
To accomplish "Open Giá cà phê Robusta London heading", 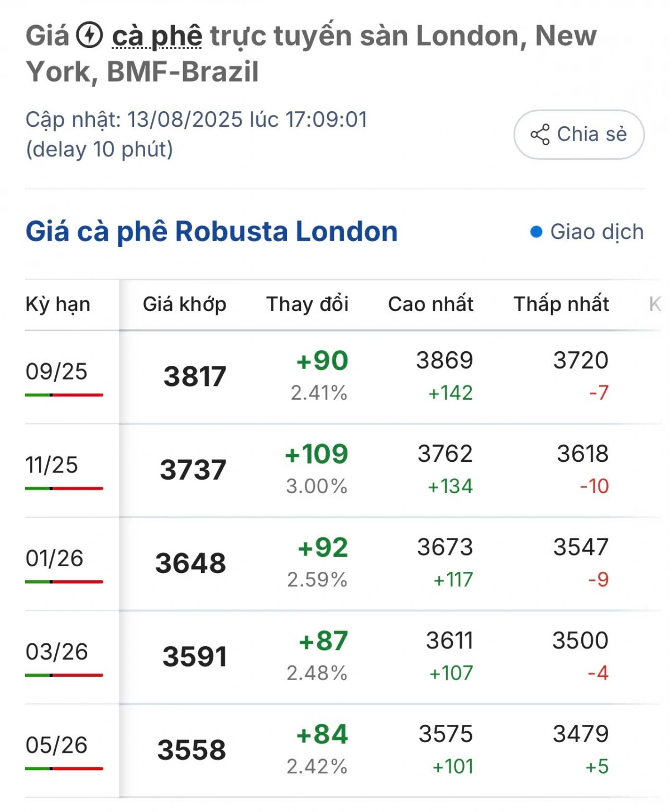I will pyautogui.click(x=212, y=231).
